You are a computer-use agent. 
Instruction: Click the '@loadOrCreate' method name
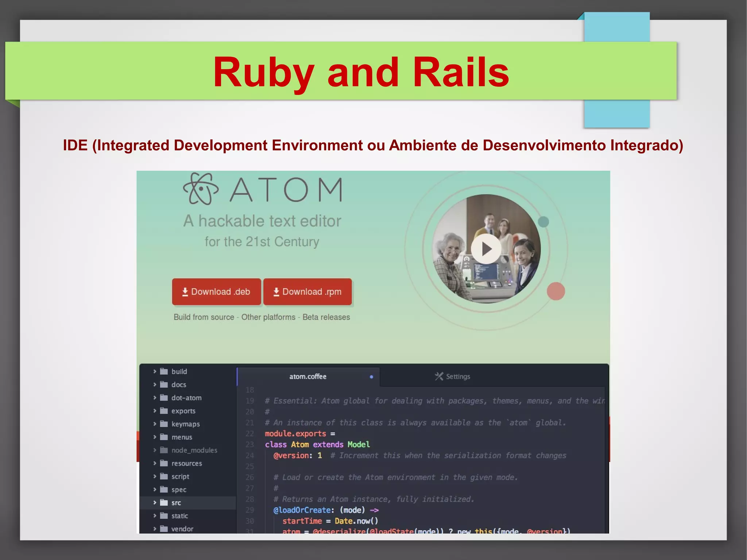point(302,510)
